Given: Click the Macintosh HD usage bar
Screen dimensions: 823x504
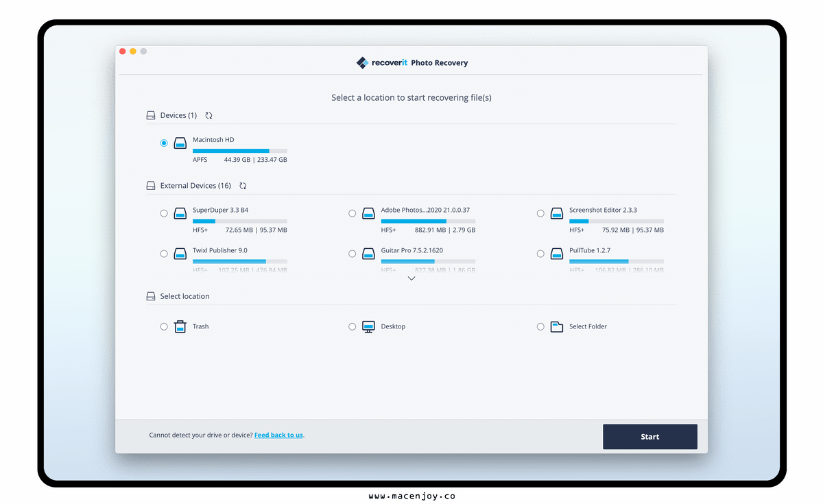Looking at the screenshot, I should tap(240, 151).
